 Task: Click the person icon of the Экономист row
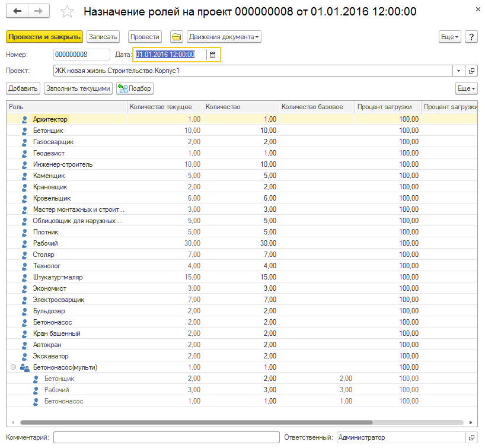[x=24, y=288]
